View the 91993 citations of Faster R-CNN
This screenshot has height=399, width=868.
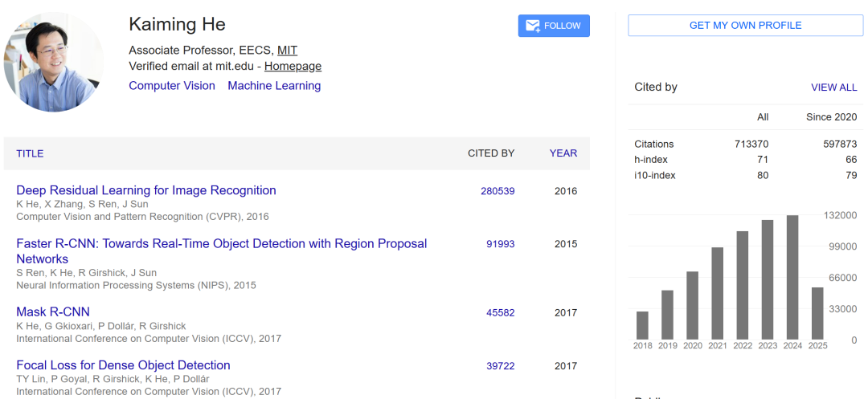point(501,244)
